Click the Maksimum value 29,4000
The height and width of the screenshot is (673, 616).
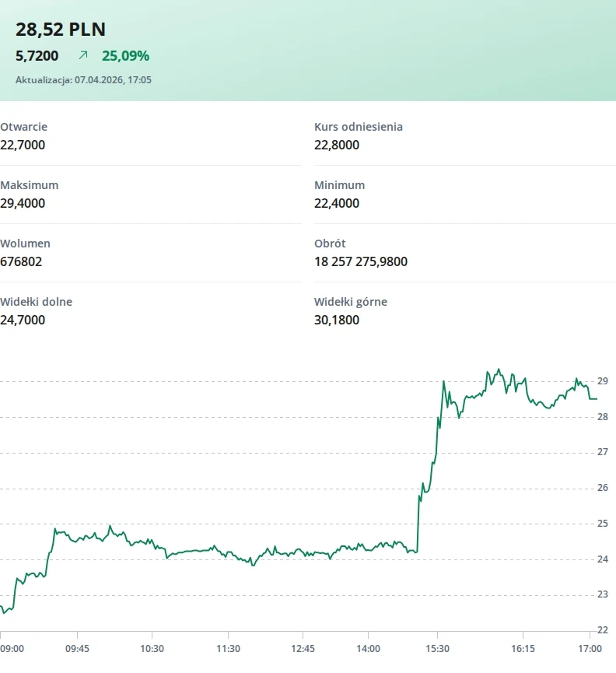pyautogui.click(x=23, y=203)
